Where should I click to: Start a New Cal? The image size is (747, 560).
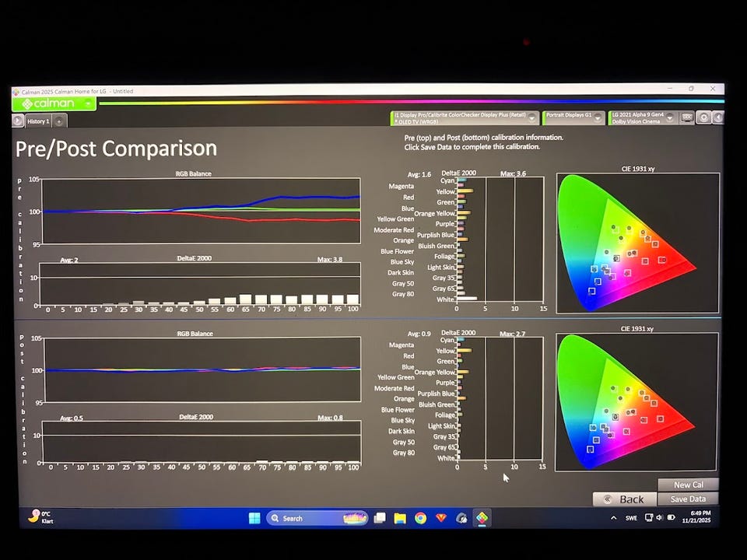[688, 485]
